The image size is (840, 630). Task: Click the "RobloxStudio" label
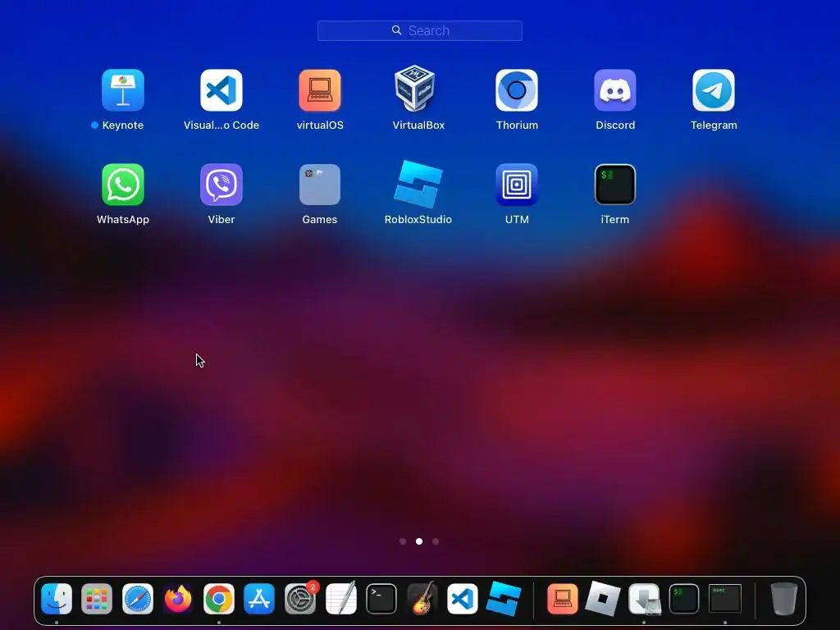pyautogui.click(x=418, y=219)
